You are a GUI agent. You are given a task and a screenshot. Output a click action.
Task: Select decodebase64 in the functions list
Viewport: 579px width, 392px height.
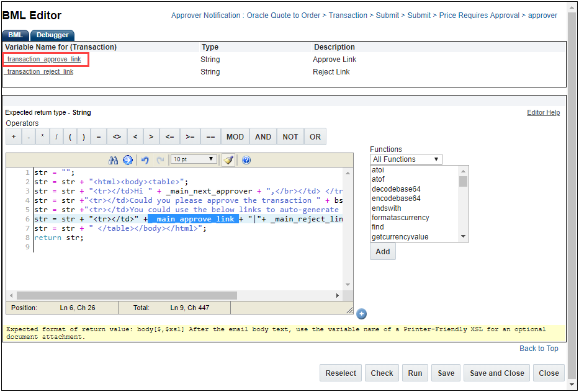396,189
